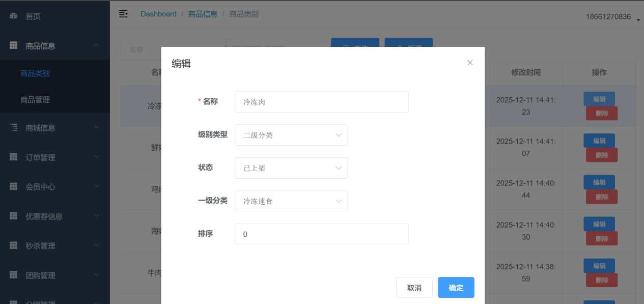Click the grid icon beside 优惠券信息
The width and height of the screenshot is (644, 304).
(x=14, y=216)
